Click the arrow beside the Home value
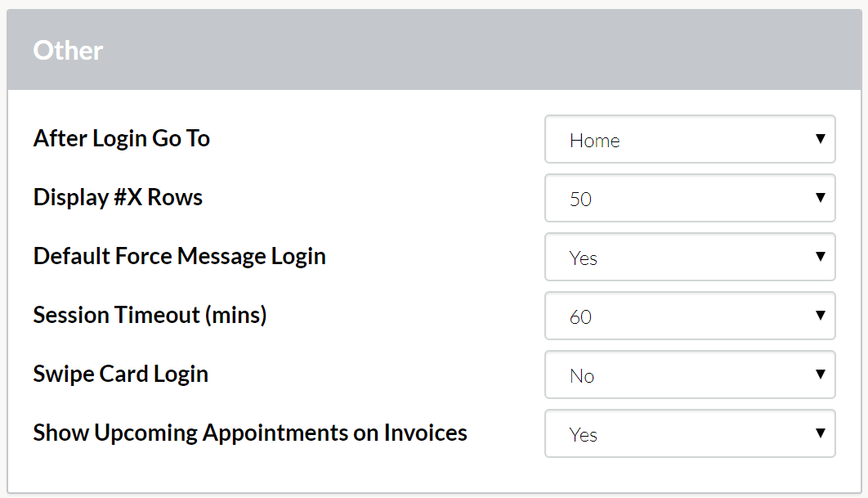868x498 pixels. tap(821, 138)
